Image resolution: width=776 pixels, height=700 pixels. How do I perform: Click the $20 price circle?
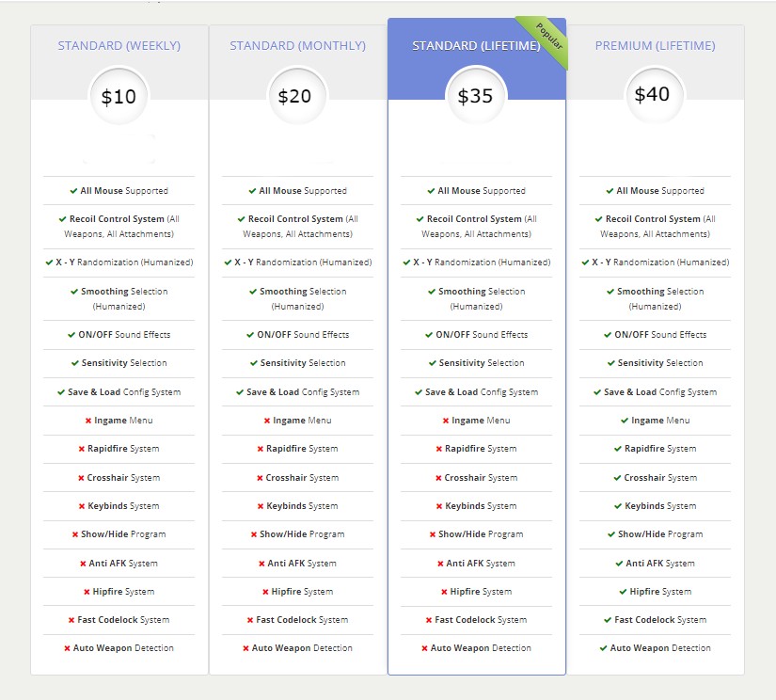tap(295, 96)
